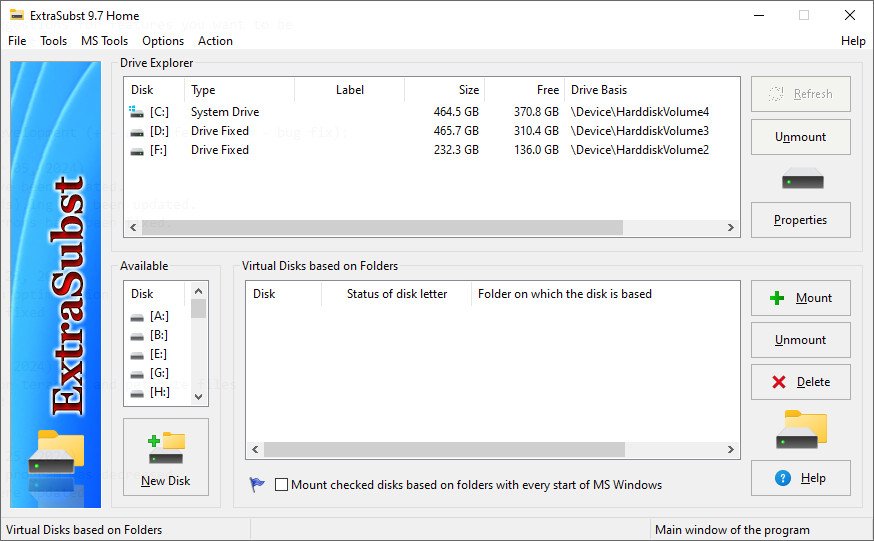Click 'Main window of the program' status text
The image size is (874, 541).
pos(732,529)
